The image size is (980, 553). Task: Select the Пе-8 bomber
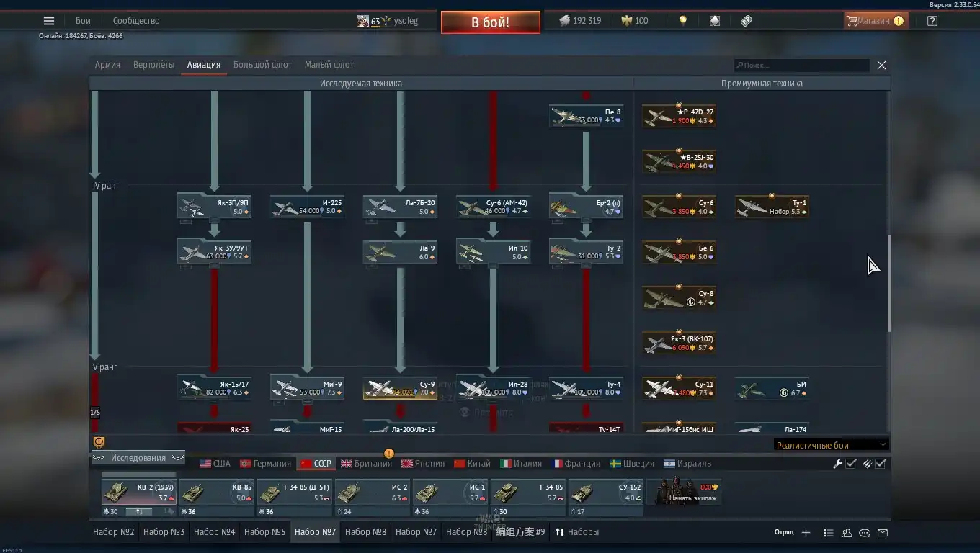[x=586, y=116]
